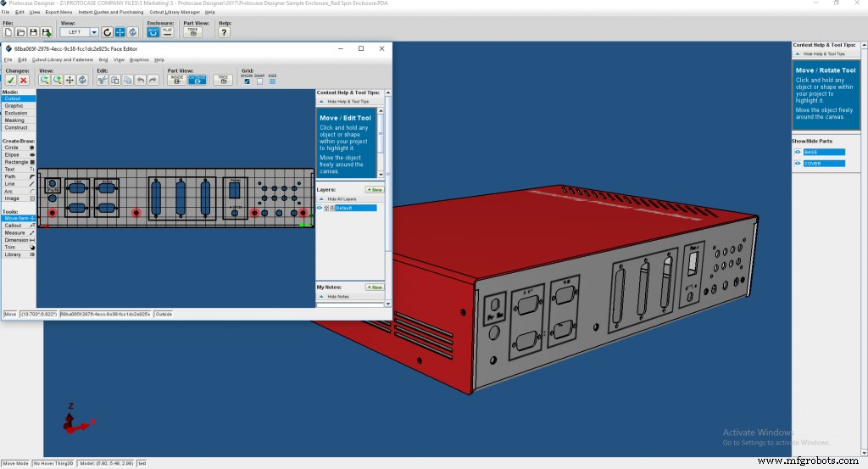The height and width of the screenshot is (469, 868).
Task: Open Cutout Library and Fasteners menu
Action: [62, 60]
